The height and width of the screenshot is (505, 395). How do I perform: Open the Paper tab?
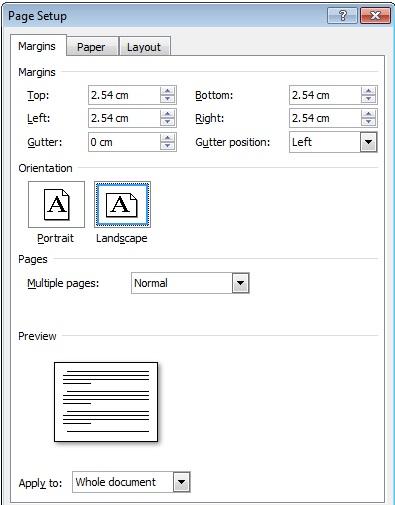91,47
